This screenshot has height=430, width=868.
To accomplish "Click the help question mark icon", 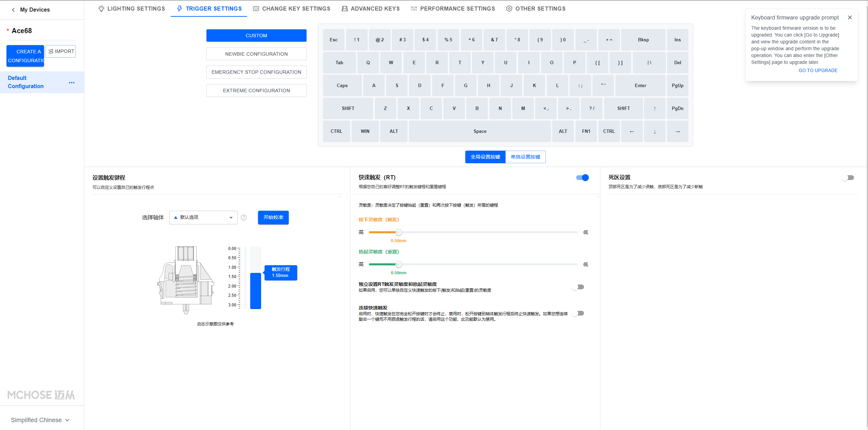I will [x=244, y=218].
